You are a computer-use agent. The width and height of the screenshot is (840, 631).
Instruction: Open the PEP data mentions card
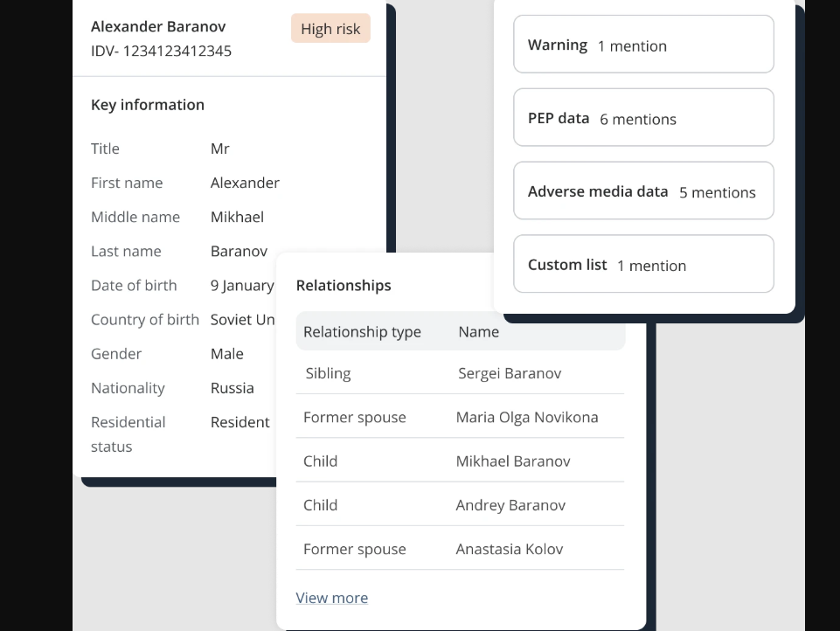click(x=642, y=118)
